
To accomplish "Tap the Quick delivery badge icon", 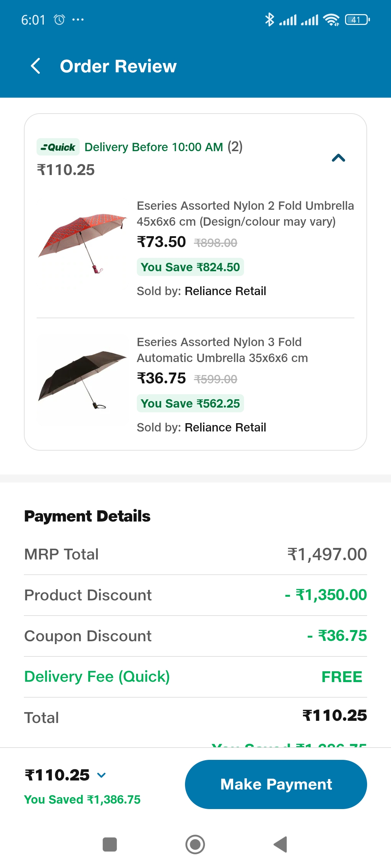I will pyautogui.click(x=58, y=147).
